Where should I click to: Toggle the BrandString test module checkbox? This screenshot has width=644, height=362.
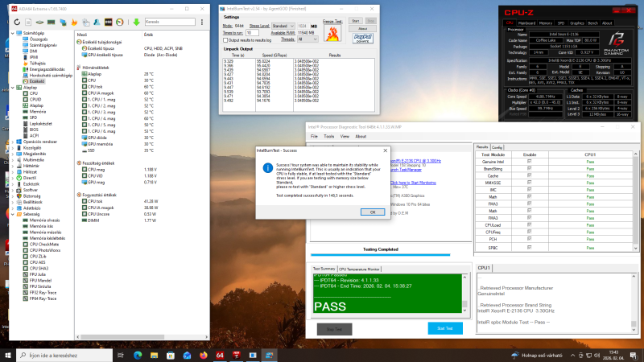pos(529,169)
